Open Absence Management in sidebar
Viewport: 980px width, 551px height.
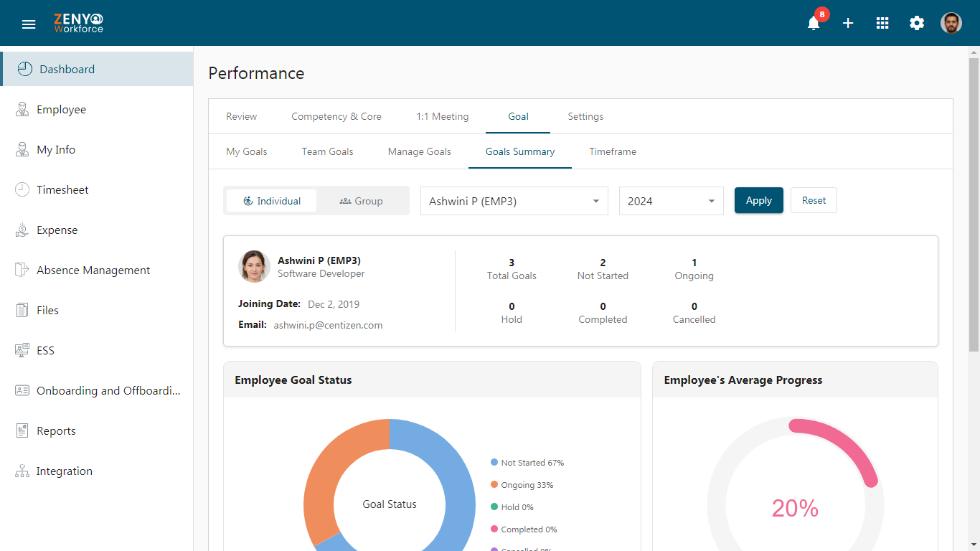point(97,270)
